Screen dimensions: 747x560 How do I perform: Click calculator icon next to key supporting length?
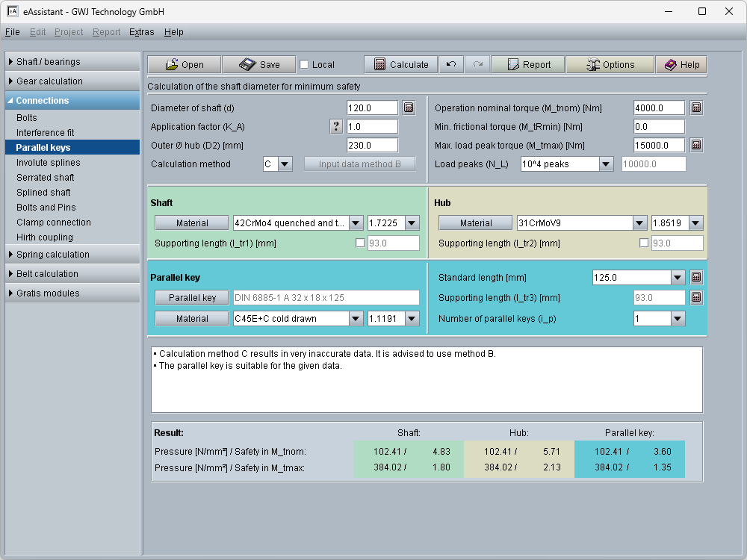pos(695,298)
